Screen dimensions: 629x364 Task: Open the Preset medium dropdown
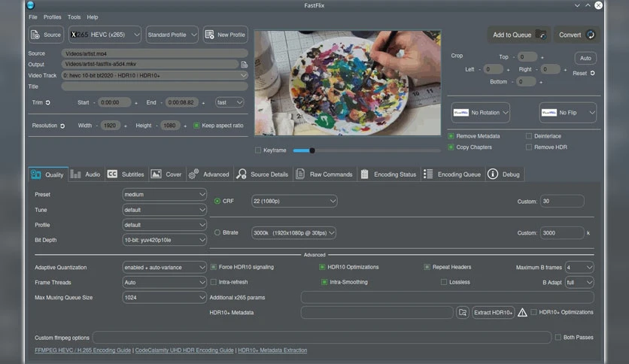tap(165, 195)
